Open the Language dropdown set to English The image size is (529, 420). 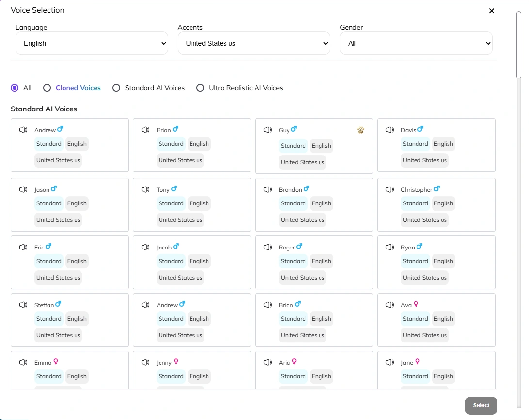pos(92,43)
